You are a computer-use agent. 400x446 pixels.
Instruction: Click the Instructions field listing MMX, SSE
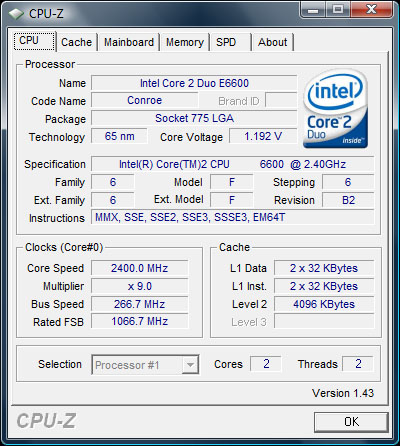[233, 218]
